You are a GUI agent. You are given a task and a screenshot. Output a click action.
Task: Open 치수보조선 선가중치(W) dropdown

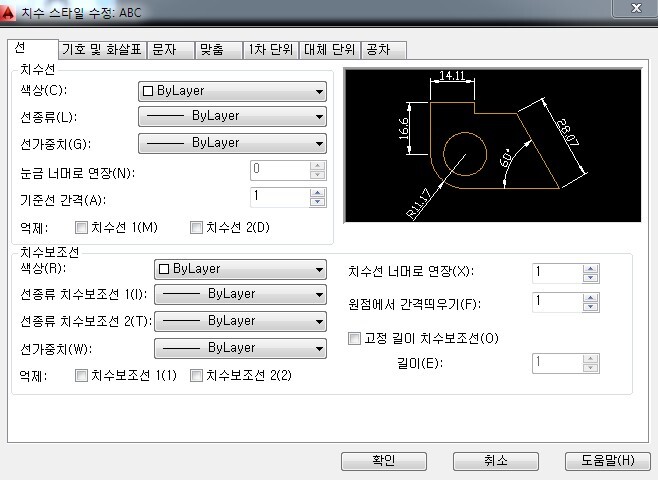240,348
